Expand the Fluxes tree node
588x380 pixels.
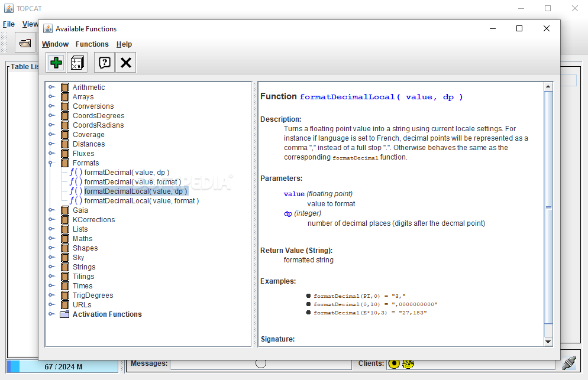pyautogui.click(x=51, y=153)
